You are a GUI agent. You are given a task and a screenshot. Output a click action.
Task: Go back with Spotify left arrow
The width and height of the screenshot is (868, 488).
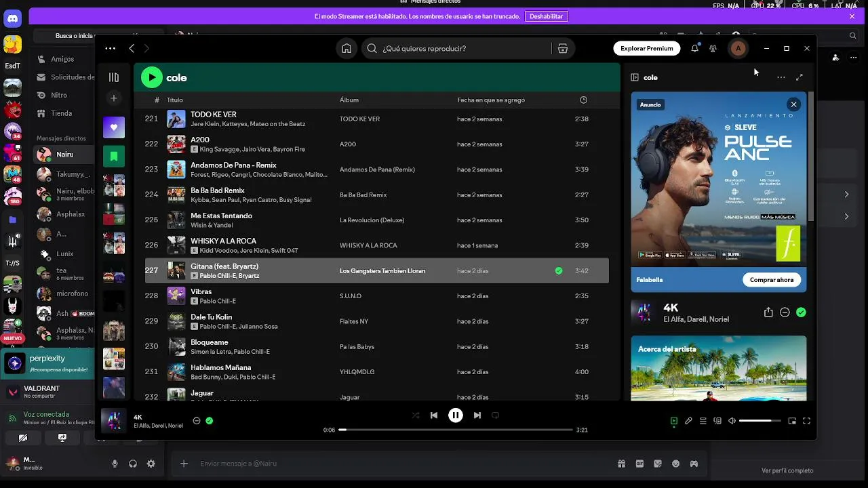point(132,48)
